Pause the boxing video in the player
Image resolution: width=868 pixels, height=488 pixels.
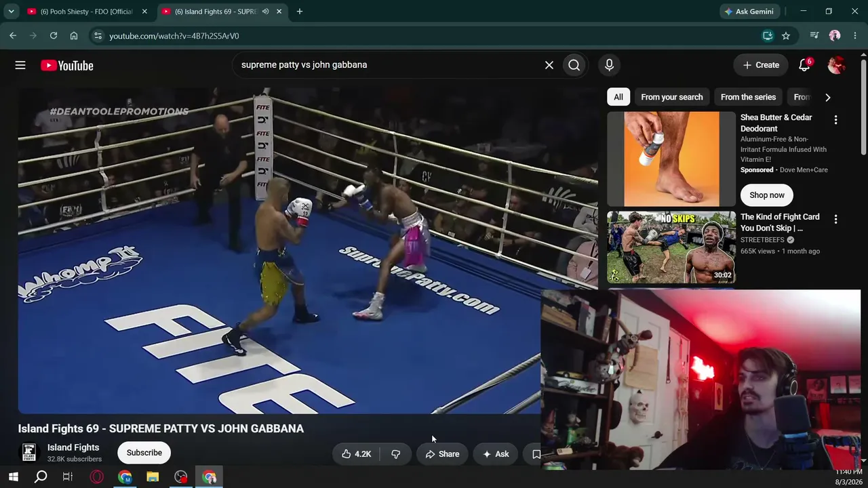pyautogui.click(x=308, y=251)
